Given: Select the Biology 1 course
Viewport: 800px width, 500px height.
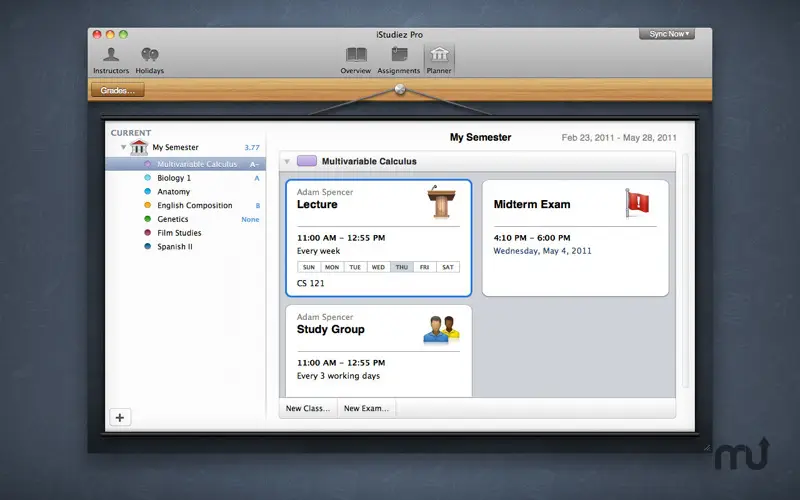Looking at the screenshot, I should [x=185, y=178].
